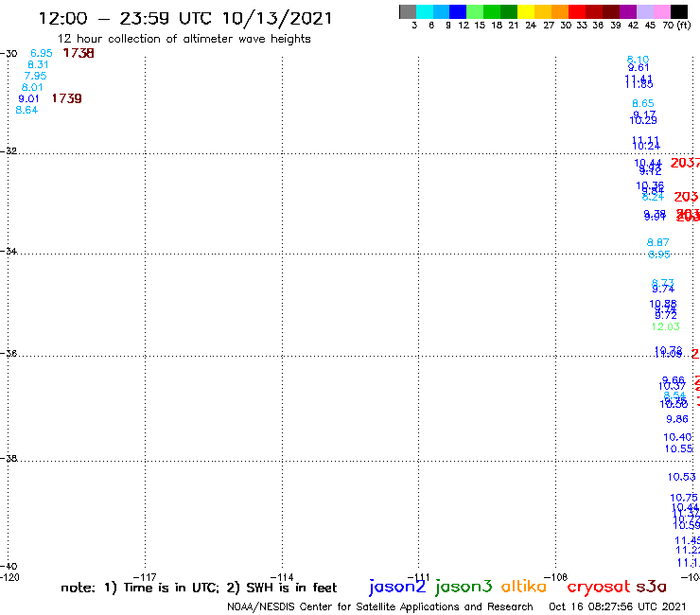
Task: Click the wave height value 8.31
Action: click(x=38, y=64)
